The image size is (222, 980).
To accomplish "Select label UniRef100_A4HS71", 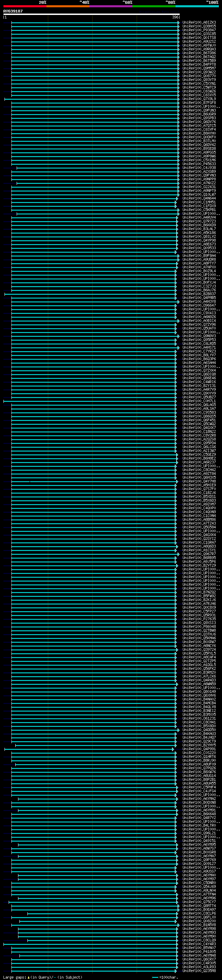I will (199, 347).
